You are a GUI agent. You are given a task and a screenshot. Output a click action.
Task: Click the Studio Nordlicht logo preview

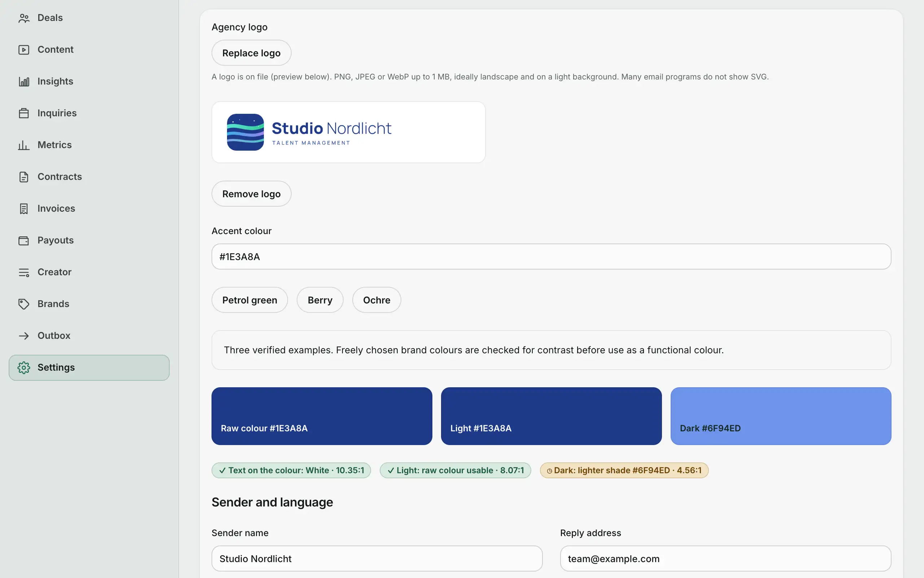[348, 132]
